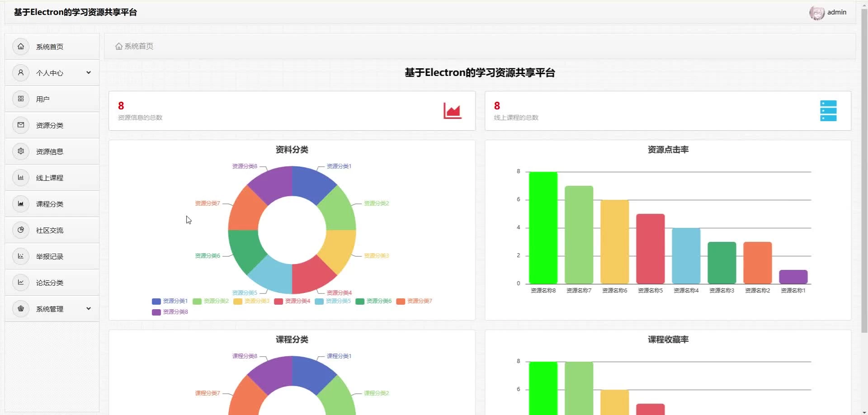
Task: Click the blue server icon in 线上课程 card
Action: coord(828,111)
